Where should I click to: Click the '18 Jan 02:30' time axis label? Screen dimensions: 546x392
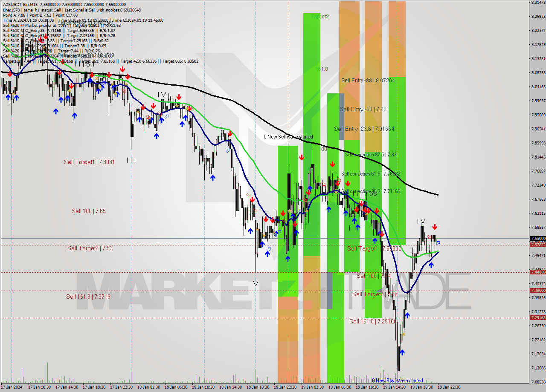point(148,387)
